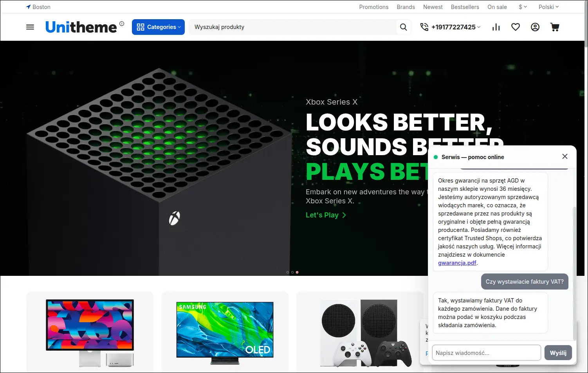Click the info icon beside Unitheme logo
Screen dimensions: 588x373
(x=122, y=24)
